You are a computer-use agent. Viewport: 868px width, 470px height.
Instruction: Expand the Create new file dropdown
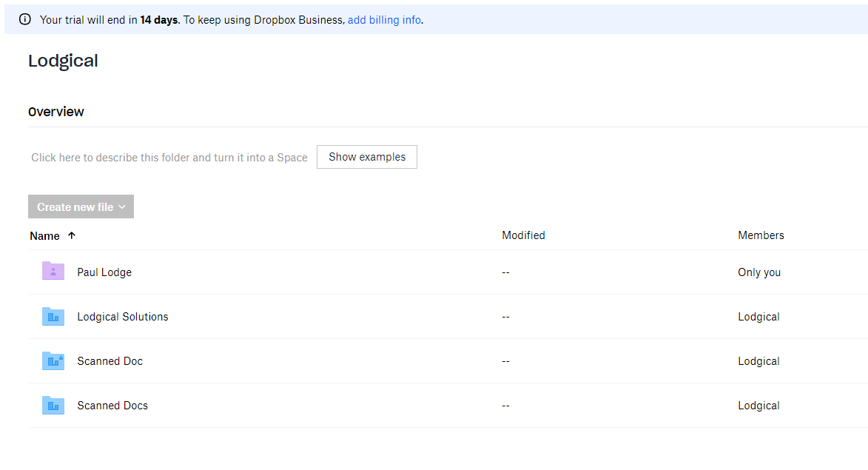(x=81, y=207)
